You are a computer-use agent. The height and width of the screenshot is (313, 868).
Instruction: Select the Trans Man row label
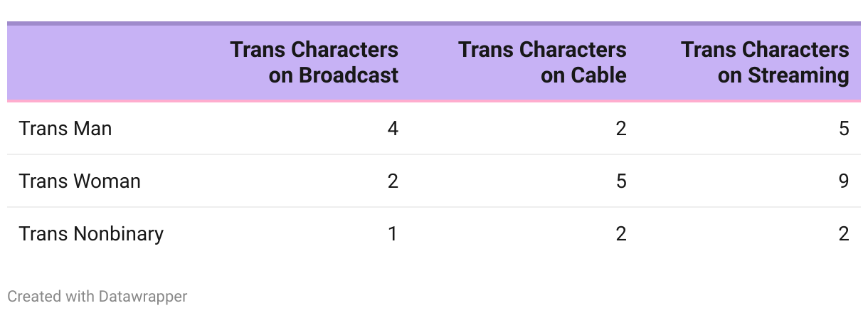click(65, 129)
